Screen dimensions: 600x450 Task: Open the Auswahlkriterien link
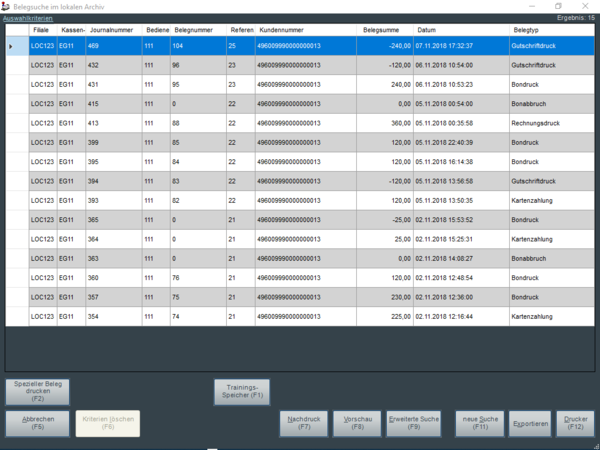pos(27,18)
